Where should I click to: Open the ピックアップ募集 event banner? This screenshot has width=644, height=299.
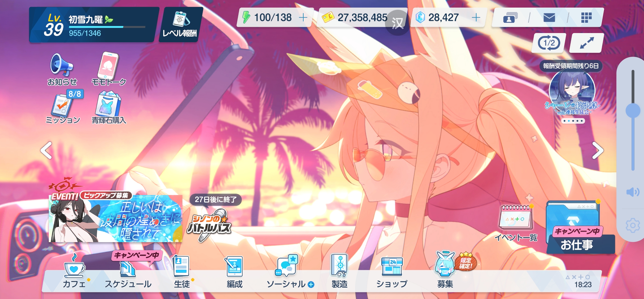pyautogui.click(x=115, y=218)
